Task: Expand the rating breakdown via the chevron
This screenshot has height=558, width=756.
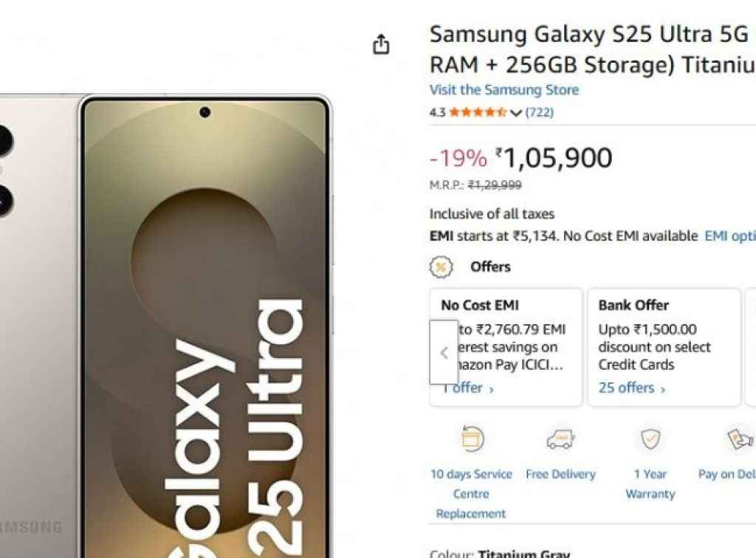Action: point(515,113)
